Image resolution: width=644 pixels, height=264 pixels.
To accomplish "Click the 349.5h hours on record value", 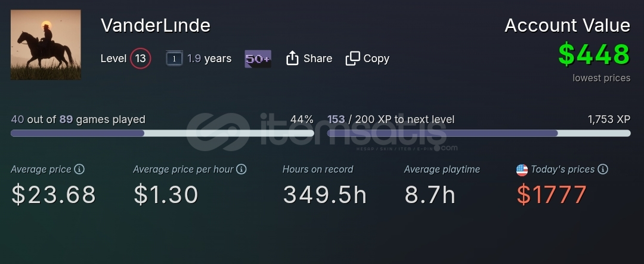I will point(324,195).
